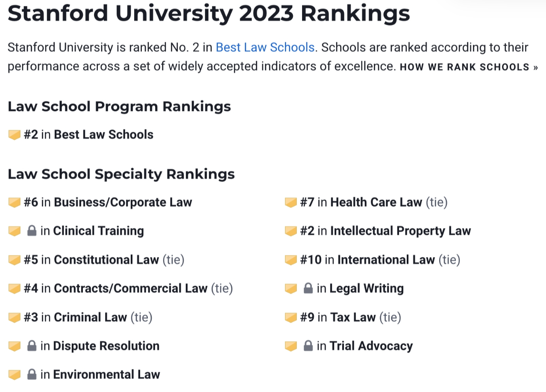This screenshot has height=392, width=546.
Task: Open Intellectual Property Law ranking
Action: coord(400,231)
